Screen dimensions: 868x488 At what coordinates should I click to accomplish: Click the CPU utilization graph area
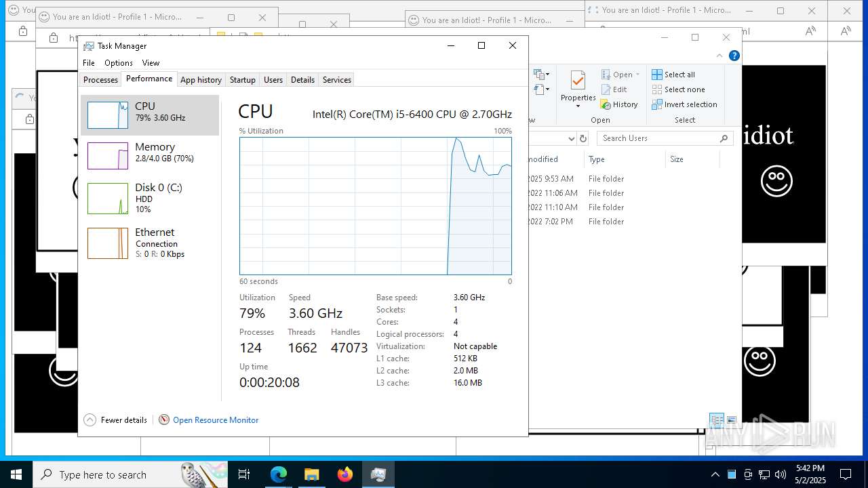(x=376, y=206)
